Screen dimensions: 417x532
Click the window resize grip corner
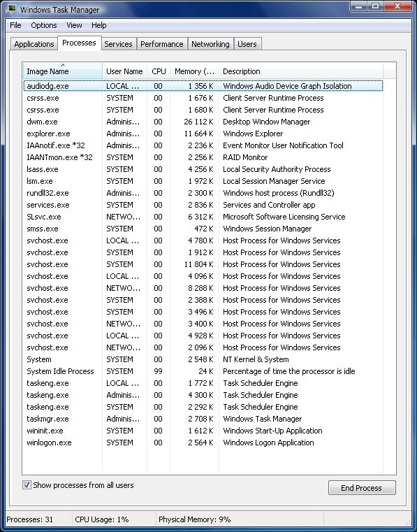408,523
